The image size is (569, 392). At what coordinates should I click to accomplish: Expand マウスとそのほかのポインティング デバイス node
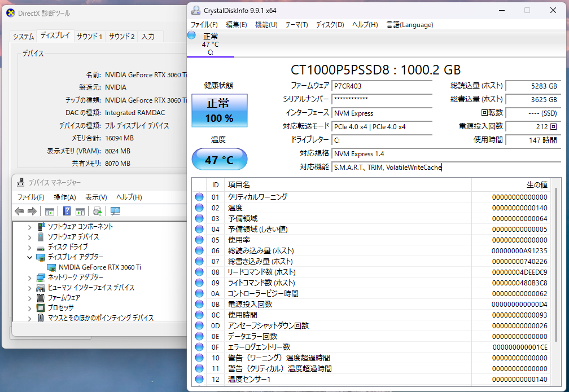tap(30, 318)
